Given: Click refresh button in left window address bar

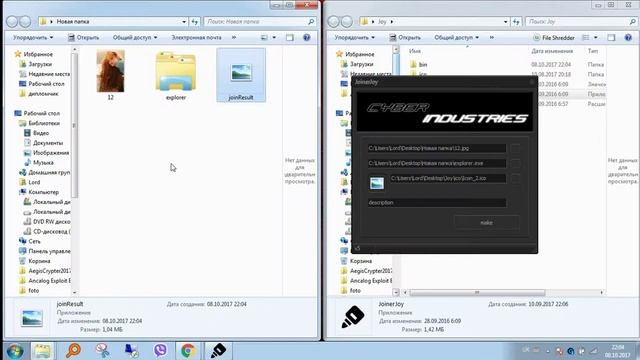Looking at the screenshot, I should [x=195, y=22].
